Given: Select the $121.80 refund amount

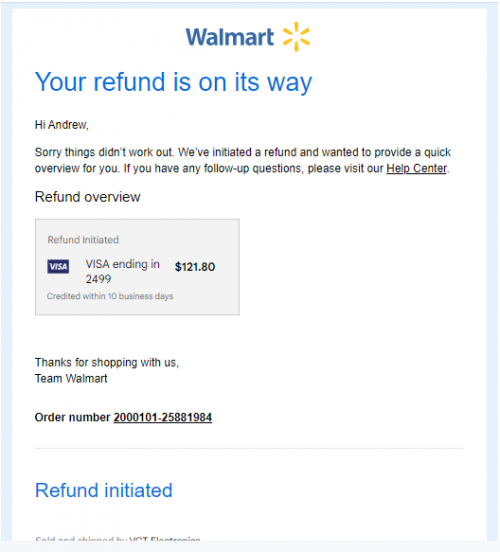Looking at the screenshot, I should [195, 267].
